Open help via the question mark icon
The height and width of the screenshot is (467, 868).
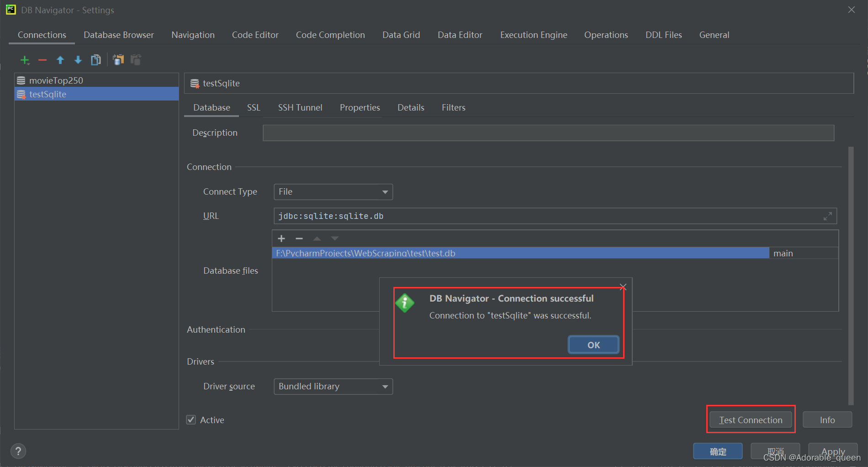pyautogui.click(x=18, y=451)
